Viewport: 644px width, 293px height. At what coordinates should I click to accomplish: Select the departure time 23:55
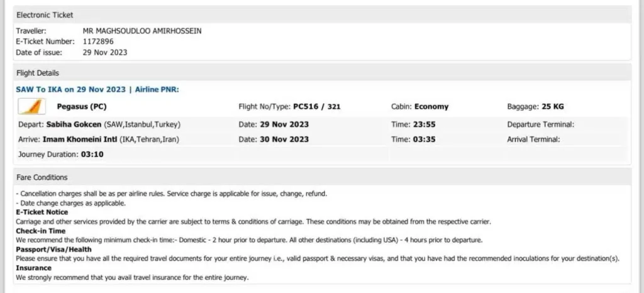tap(425, 124)
